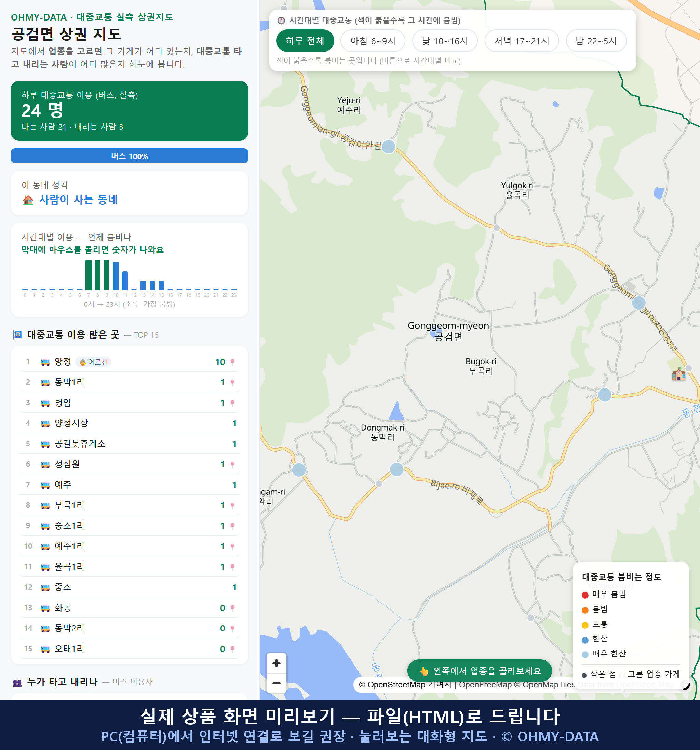Click the bus icon in 양정시장 row
The image size is (700, 750).
(45, 424)
